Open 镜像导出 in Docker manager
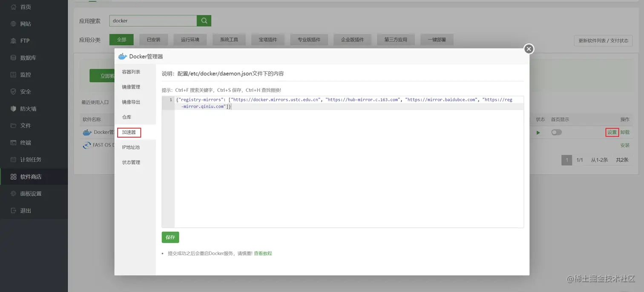The height and width of the screenshot is (292, 644). click(135, 102)
